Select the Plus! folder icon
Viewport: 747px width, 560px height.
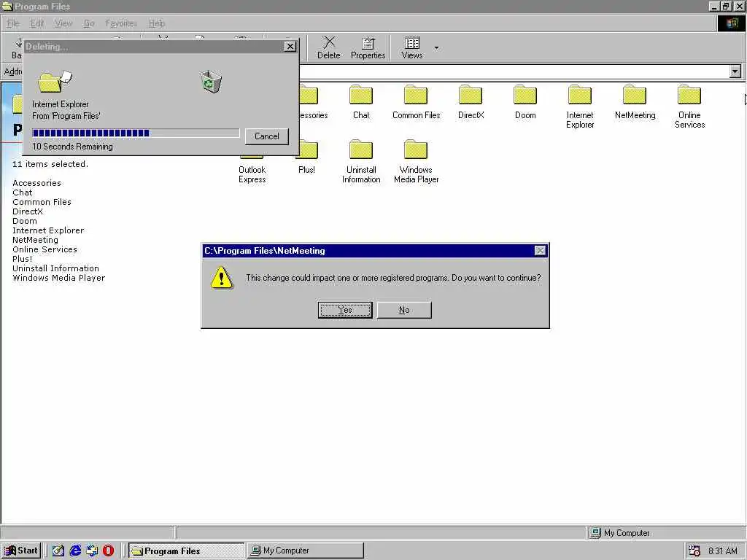(308, 149)
